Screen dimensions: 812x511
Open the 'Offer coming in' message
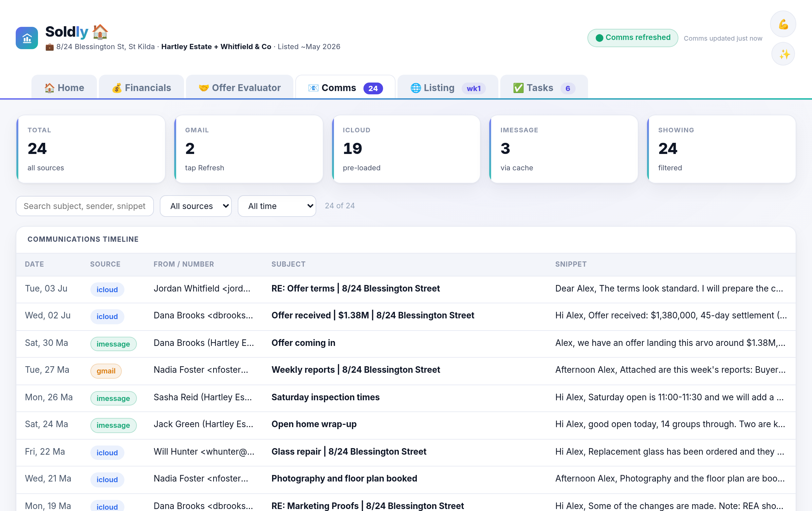(303, 343)
